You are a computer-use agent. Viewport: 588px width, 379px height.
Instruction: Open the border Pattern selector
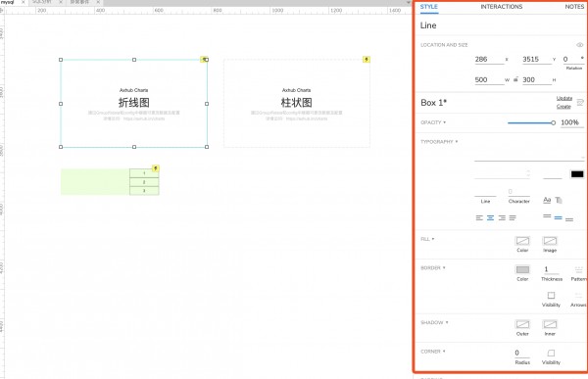pyautogui.click(x=578, y=269)
